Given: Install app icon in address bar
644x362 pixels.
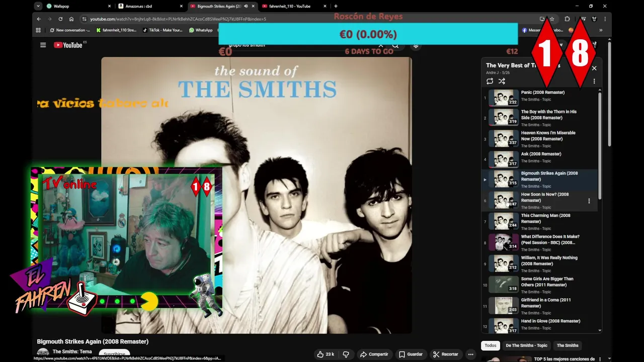Looking at the screenshot, I should [542, 19].
